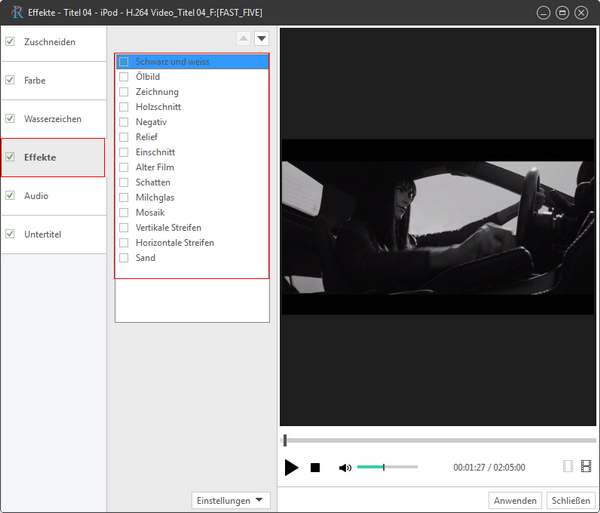Image resolution: width=600 pixels, height=513 pixels.
Task: Click the video seek bar handle
Action: [285, 440]
